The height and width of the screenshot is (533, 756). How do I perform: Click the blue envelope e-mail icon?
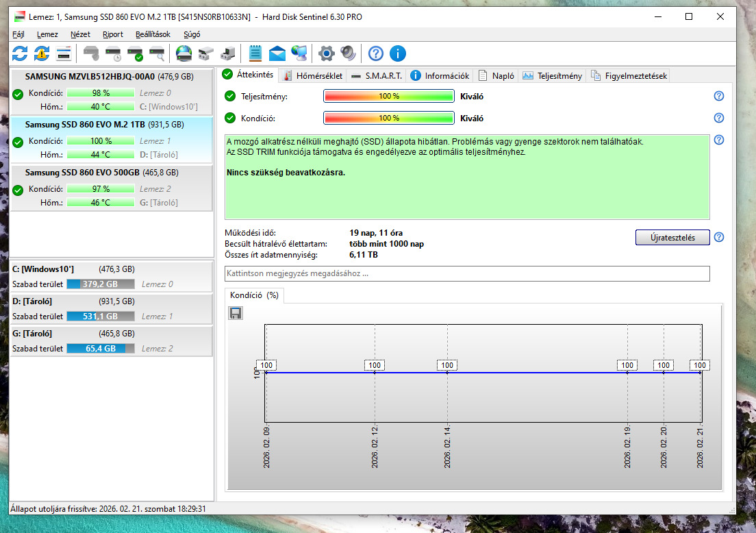pyautogui.click(x=277, y=53)
